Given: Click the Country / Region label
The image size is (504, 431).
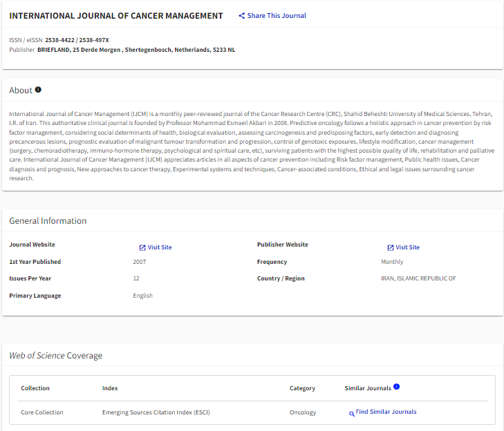Looking at the screenshot, I should 281,278.
